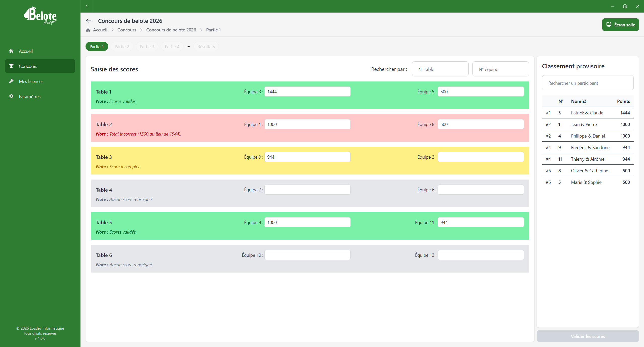Expand hidden parties via ellipsis
644x347 pixels.
[188, 47]
